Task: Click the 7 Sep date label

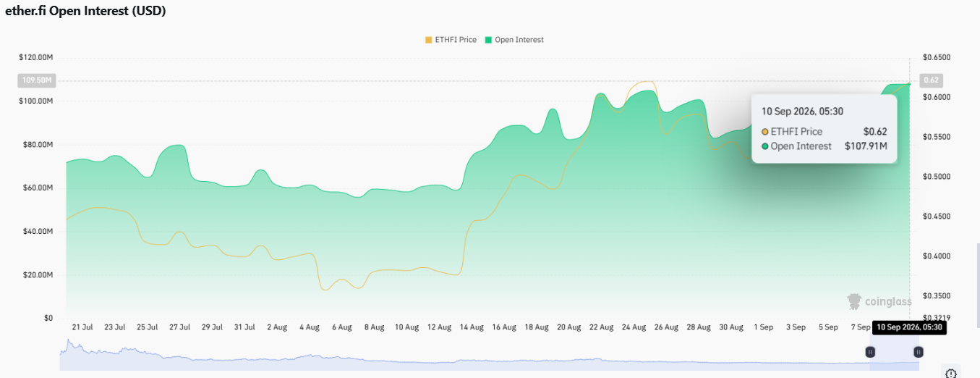Action: (861, 327)
